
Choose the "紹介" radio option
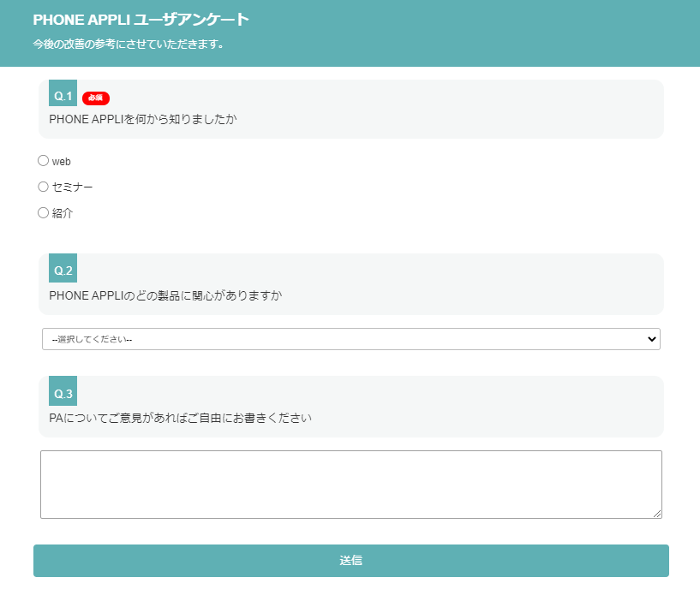click(x=44, y=213)
